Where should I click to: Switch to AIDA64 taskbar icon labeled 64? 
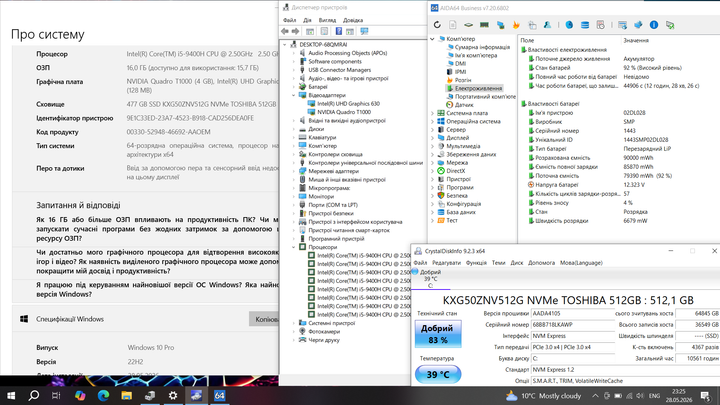pyautogui.click(x=219, y=395)
